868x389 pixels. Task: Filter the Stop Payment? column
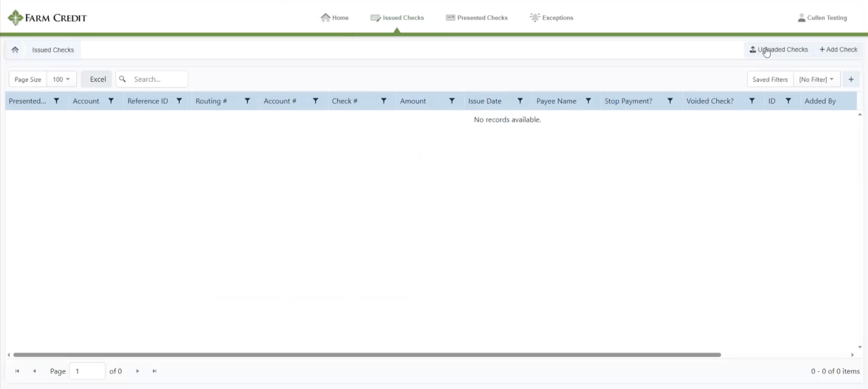[670, 101]
